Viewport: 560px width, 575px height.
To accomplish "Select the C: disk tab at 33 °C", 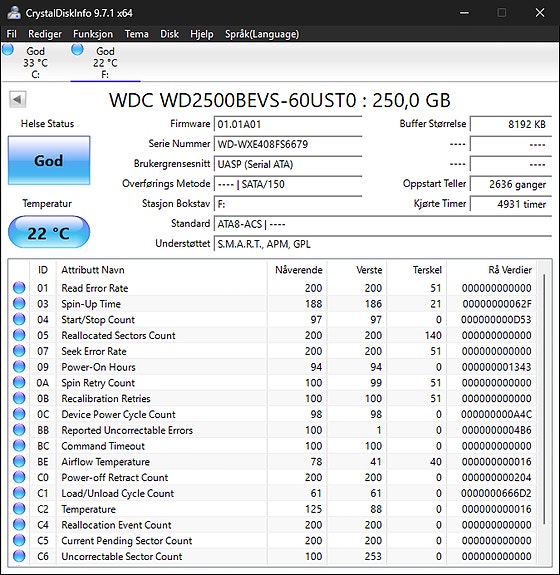I will point(35,62).
